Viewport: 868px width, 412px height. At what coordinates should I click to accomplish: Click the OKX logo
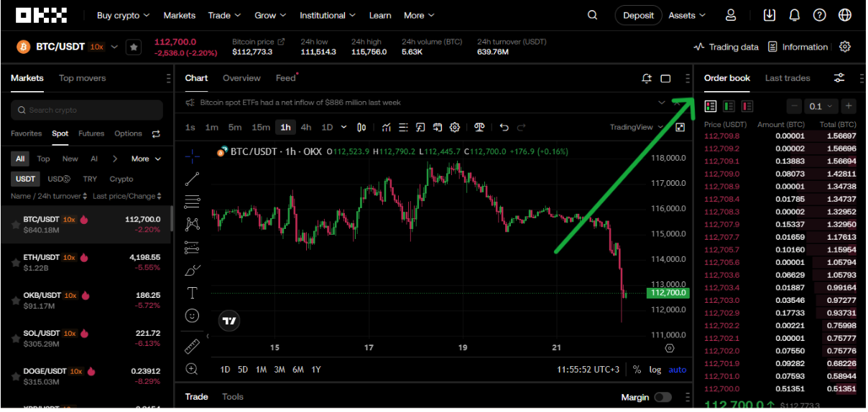pos(42,15)
